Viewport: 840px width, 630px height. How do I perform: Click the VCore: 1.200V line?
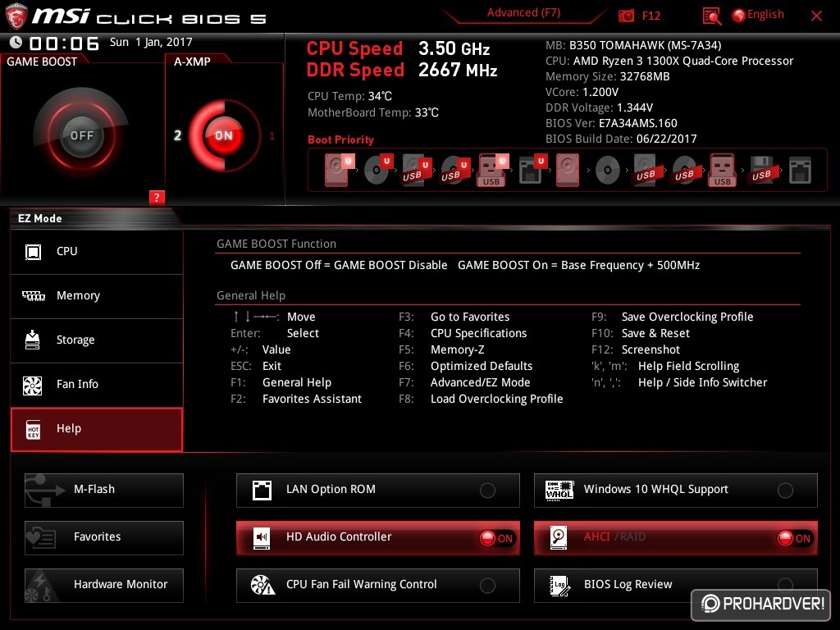point(582,92)
